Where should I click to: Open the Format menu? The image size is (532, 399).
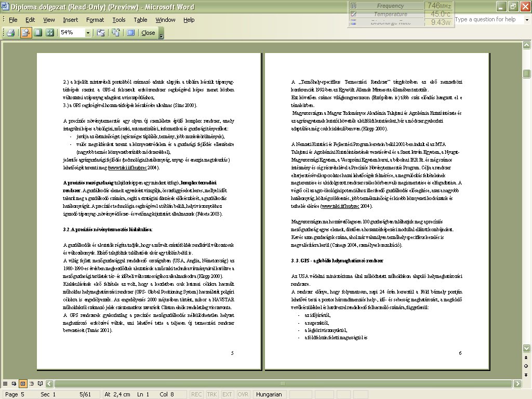tap(95, 20)
